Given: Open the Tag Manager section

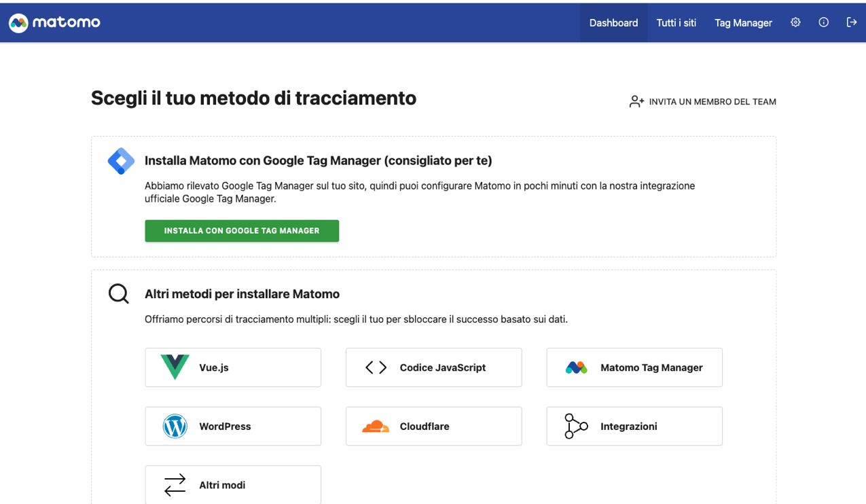Looking at the screenshot, I should [742, 22].
